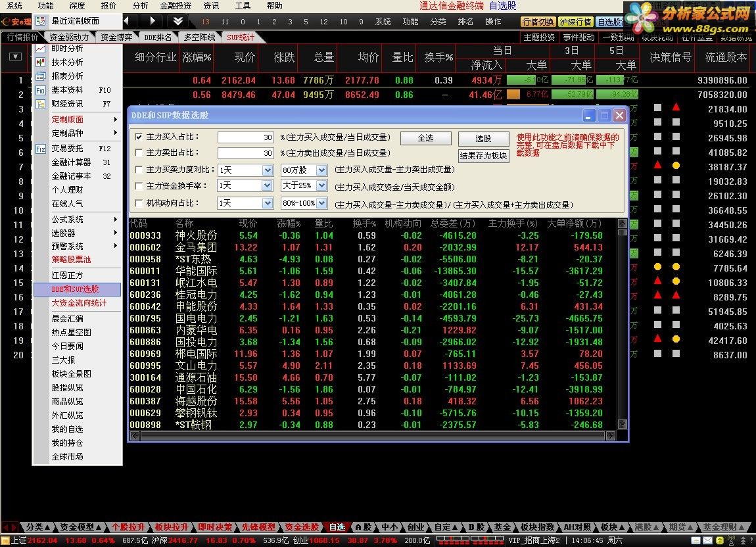Image resolution: width=756 pixels, height=547 pixels.
Task: Click antenna signal icon in status bar
Action: point(732,540)
